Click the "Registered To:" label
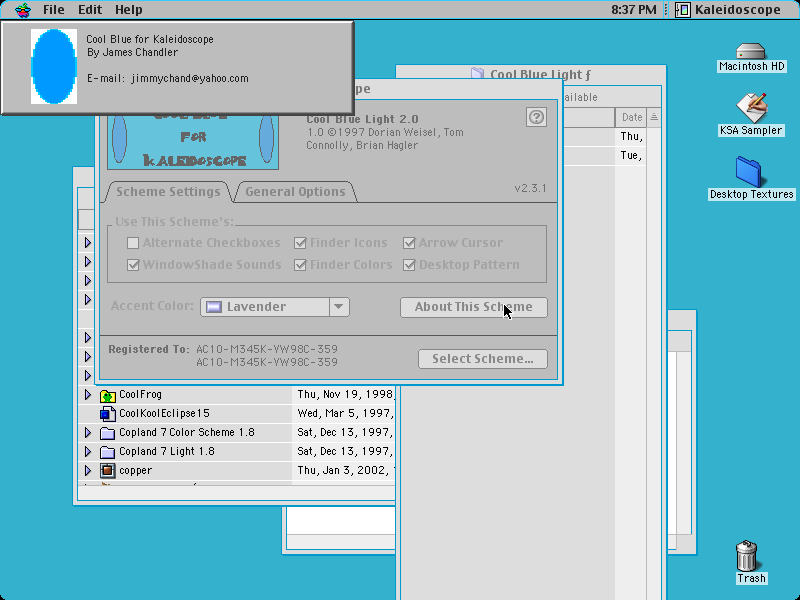Viewport: 800px width, 600px height. [x=148, y=349]
